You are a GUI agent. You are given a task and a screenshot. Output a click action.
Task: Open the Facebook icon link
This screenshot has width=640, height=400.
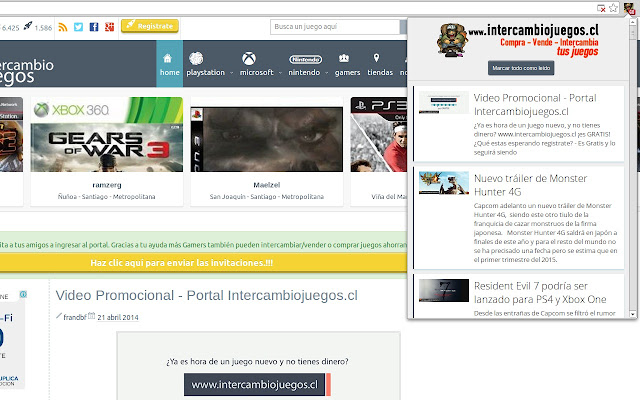tap(94, 27)
